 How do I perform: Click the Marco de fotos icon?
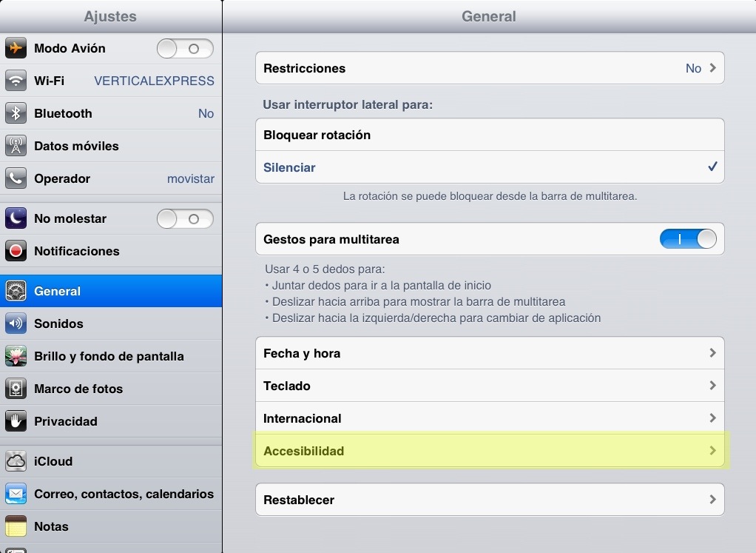[16, 389]
